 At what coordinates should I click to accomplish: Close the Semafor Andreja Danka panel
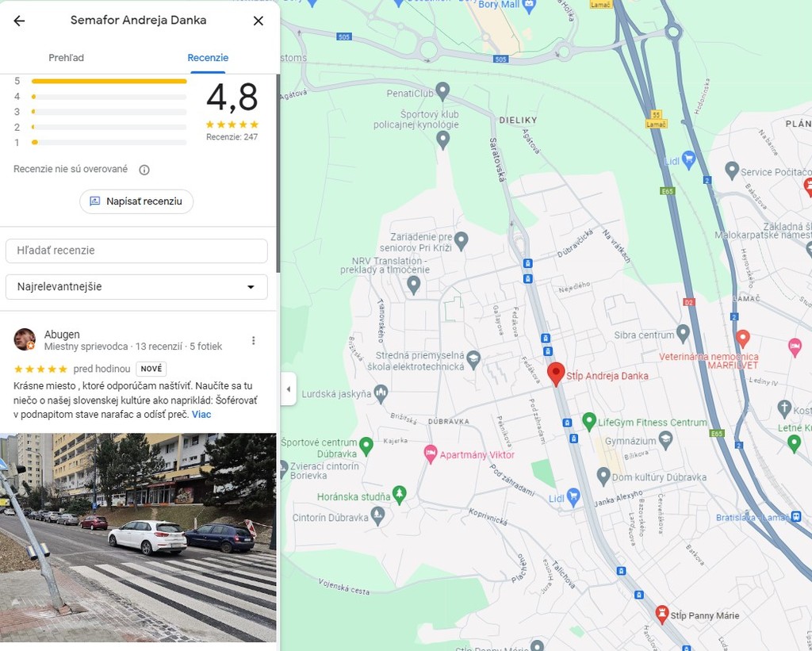258,21
